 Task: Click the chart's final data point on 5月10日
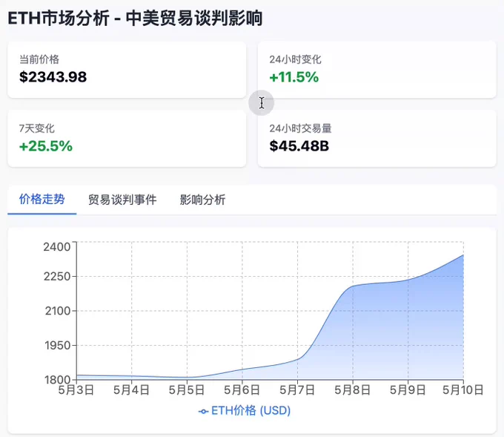pos(463,255)
